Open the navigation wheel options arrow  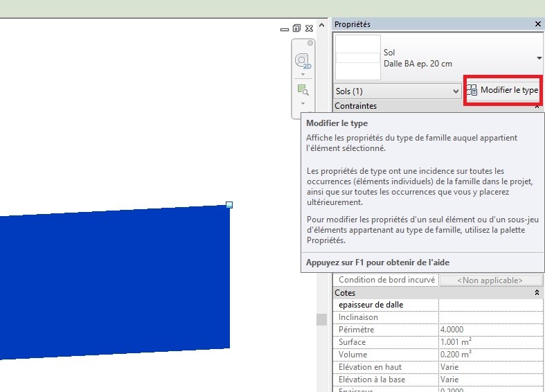pyautogui.click(x=303, y=74)
